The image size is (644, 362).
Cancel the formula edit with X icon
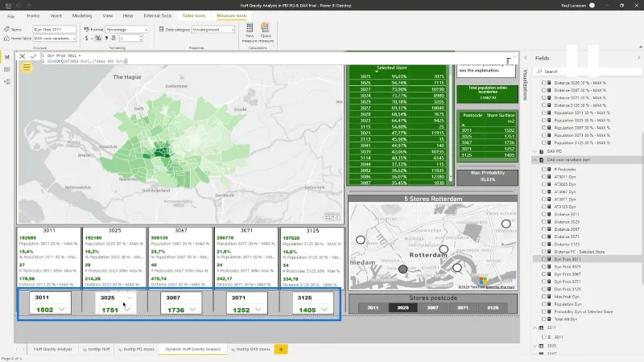pyautogui.click(x=23, y=56)
